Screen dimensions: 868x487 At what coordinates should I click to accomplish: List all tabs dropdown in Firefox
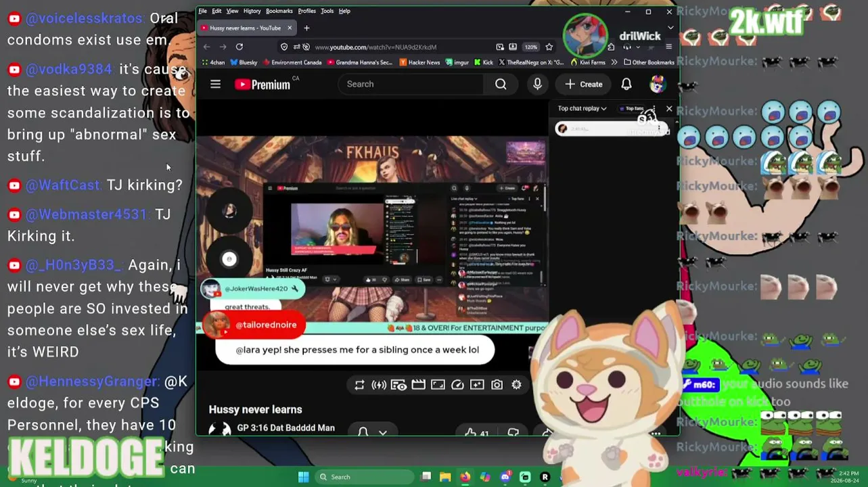pyautogui.click(x=670, y=28)
